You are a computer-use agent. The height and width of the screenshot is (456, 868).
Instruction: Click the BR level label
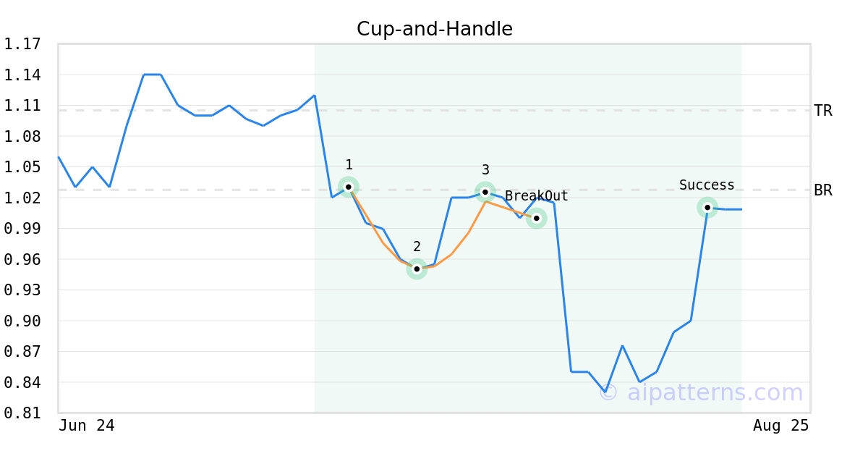[x=823, y=190]
